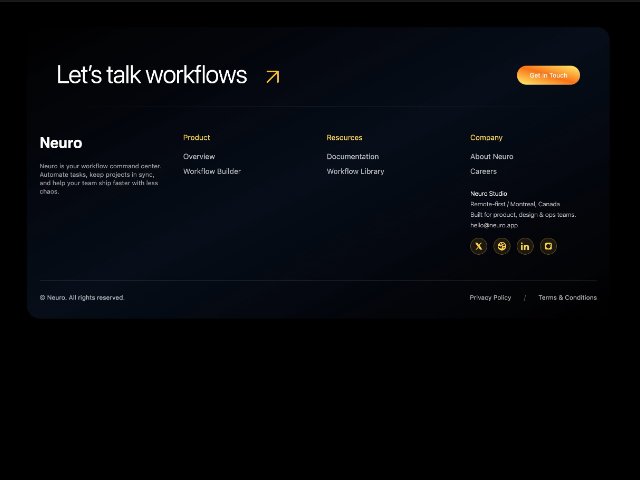Click the Neuro logo text

pos(61,143)
